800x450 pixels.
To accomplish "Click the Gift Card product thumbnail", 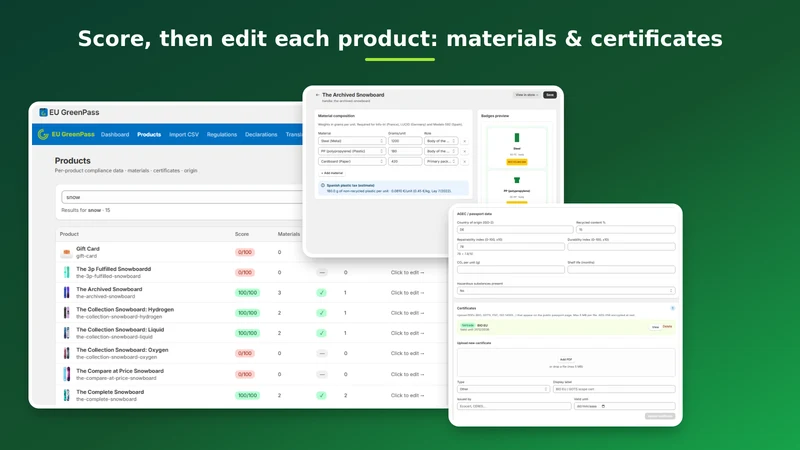I will pyautogui.click(x=66, y=252).
